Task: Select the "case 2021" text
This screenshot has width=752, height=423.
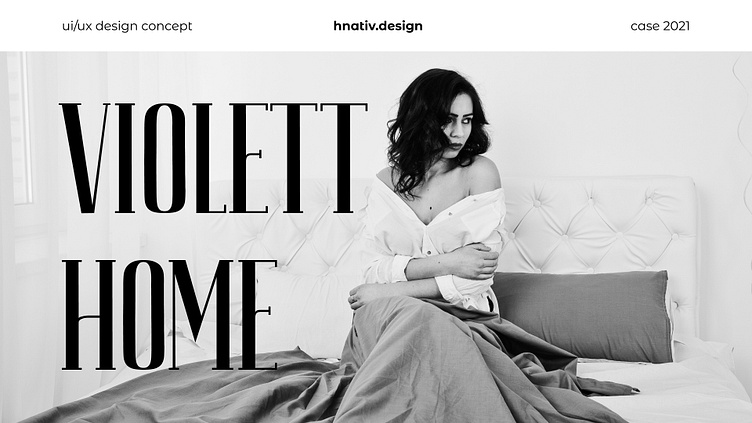Action: point(660,26)
